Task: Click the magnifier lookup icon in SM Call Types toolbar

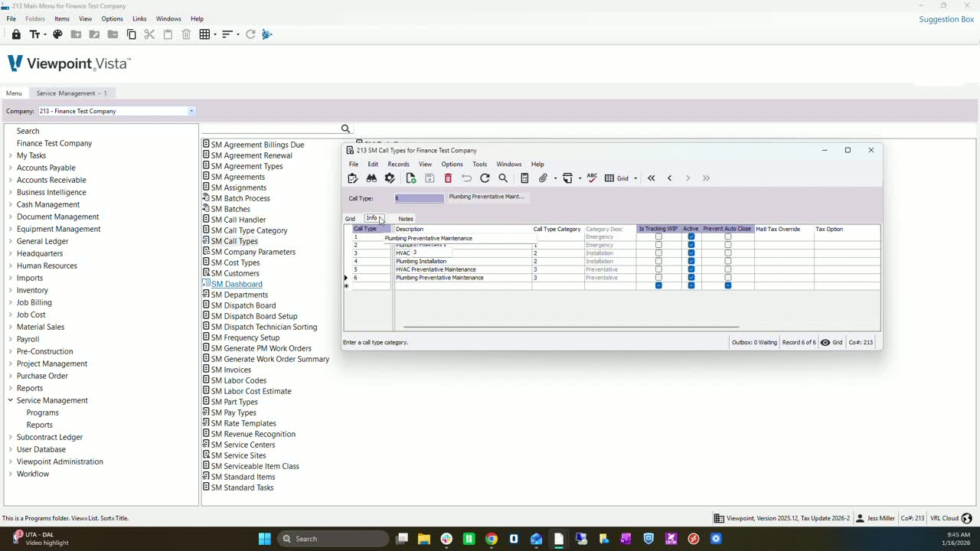Action: 503,178
